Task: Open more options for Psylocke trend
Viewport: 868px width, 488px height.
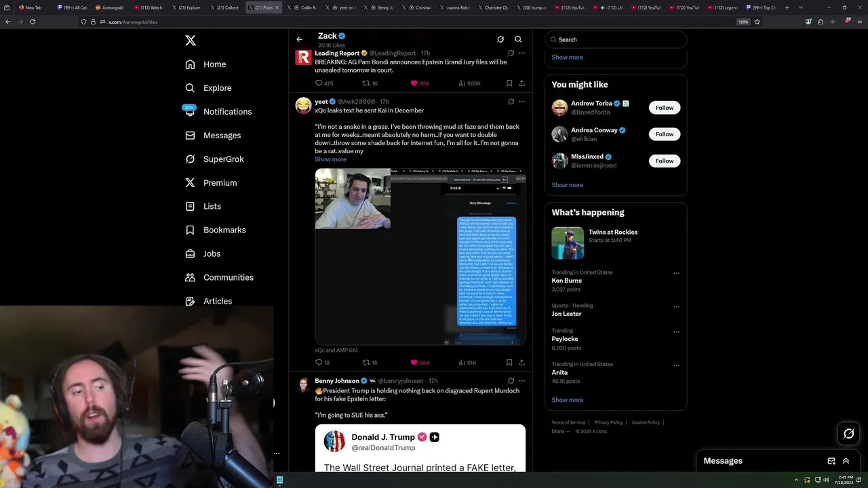Action: 676,332
